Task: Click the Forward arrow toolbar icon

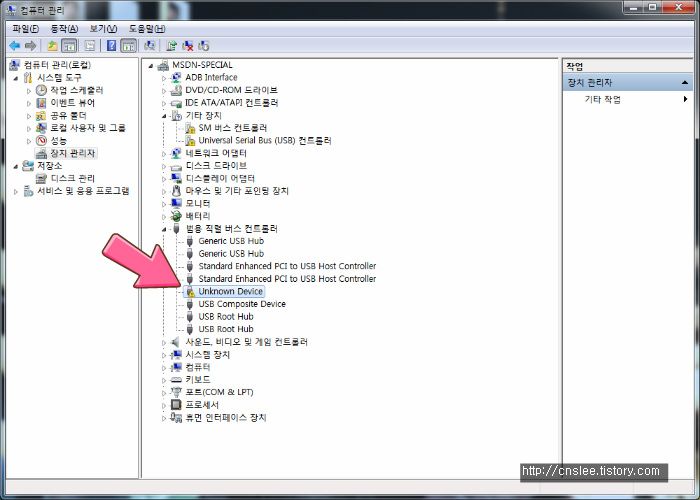Action: [x=30, y=46]
